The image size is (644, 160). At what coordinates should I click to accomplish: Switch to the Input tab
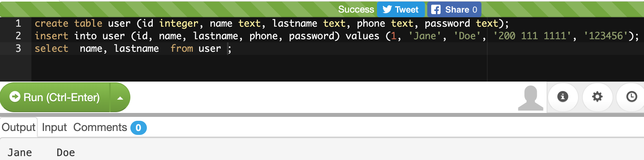click(x=54, y=127)
